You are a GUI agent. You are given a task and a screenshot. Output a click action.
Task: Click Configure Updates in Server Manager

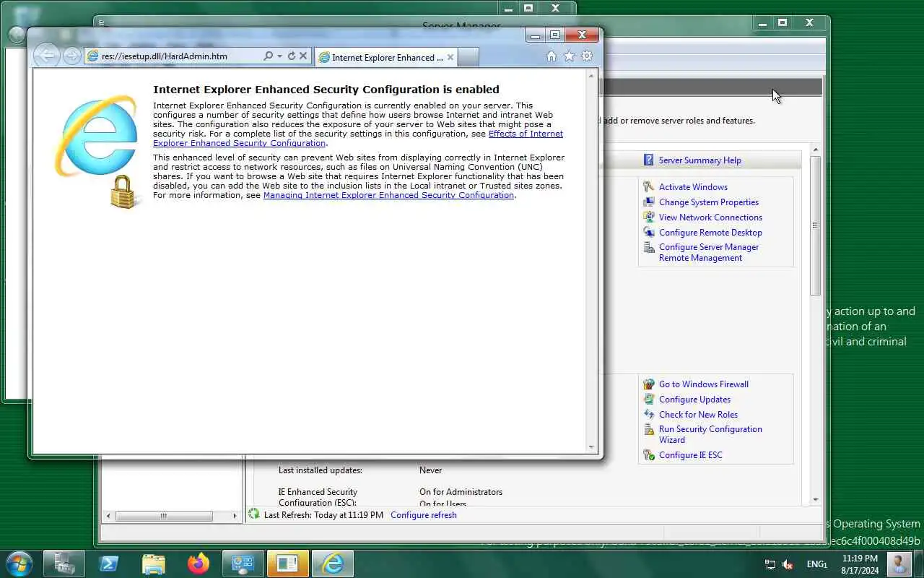coord(694,400)
